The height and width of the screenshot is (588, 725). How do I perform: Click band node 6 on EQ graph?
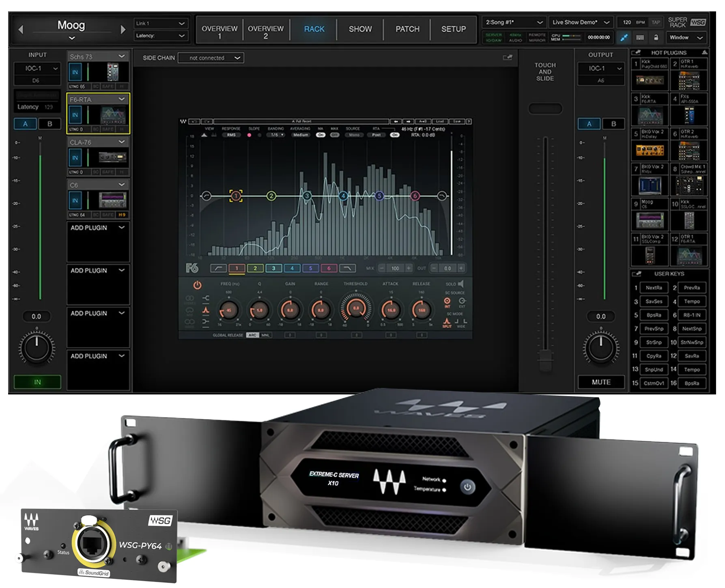415,196
